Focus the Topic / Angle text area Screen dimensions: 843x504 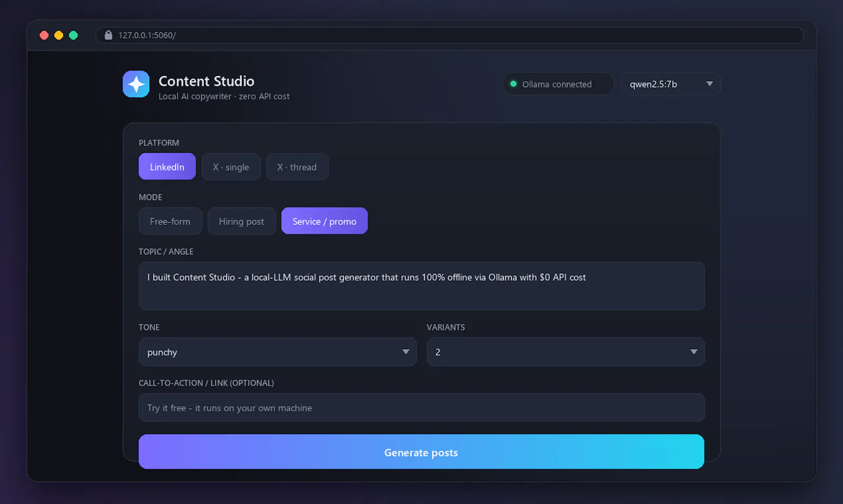coord(421,286)
